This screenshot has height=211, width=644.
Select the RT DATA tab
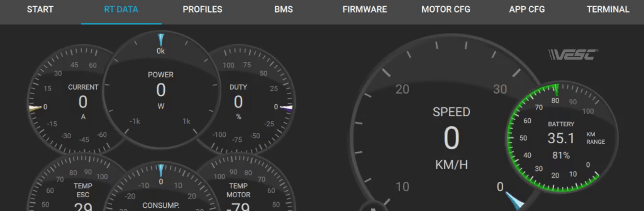[x=121, y=9]
